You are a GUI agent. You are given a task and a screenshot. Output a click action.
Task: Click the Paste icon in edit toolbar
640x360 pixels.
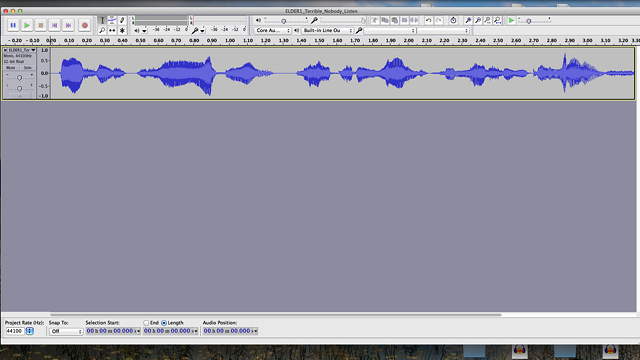394,20
